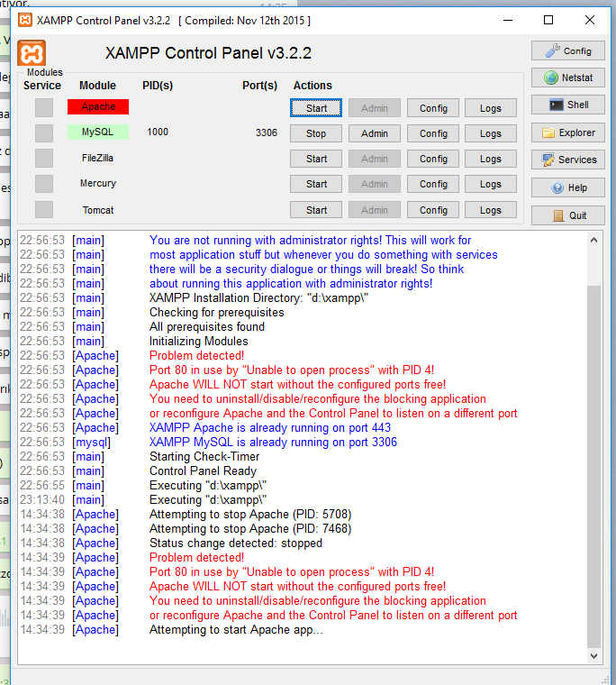Click log line 'All prerequisites found'
616x685 pixels.
pos(207,327)
